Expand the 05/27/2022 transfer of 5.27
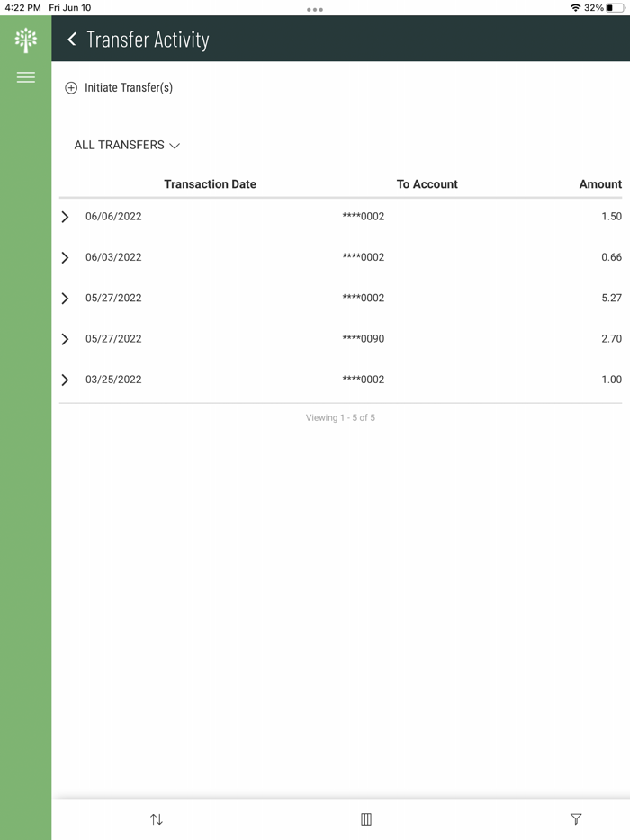The height and width of the screenshot is (840, 630). [x=65, y=298]
